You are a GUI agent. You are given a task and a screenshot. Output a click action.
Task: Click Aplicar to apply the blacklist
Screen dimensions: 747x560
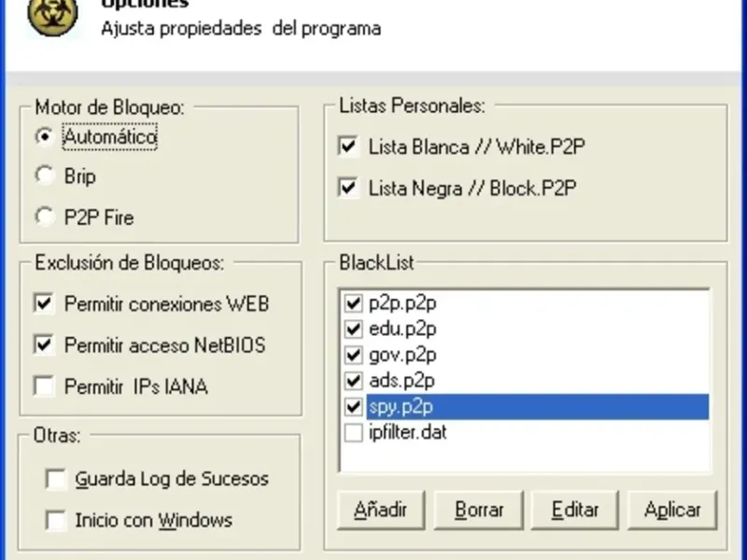[x=672, y=510]
